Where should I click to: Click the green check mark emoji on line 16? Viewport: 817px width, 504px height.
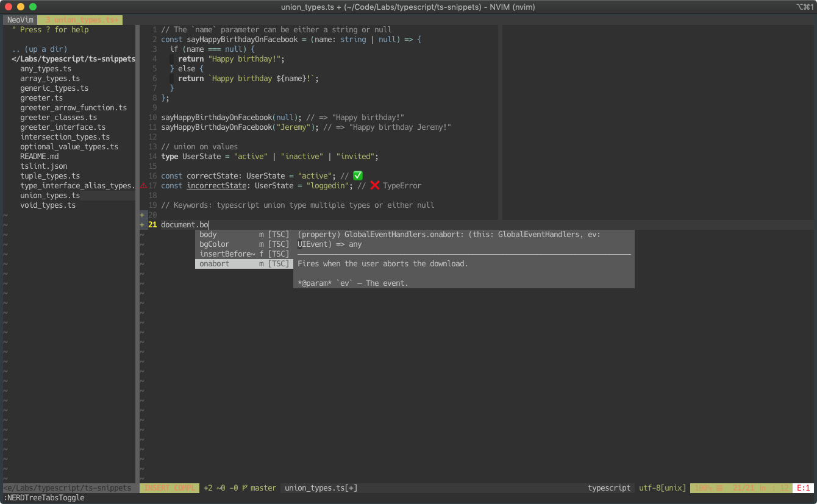point(358,176)
